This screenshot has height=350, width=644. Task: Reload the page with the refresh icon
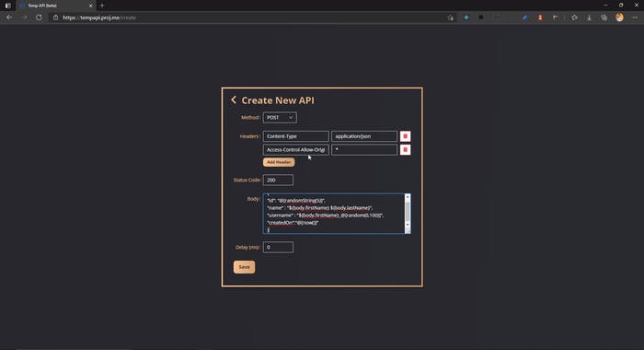[39, 17]
